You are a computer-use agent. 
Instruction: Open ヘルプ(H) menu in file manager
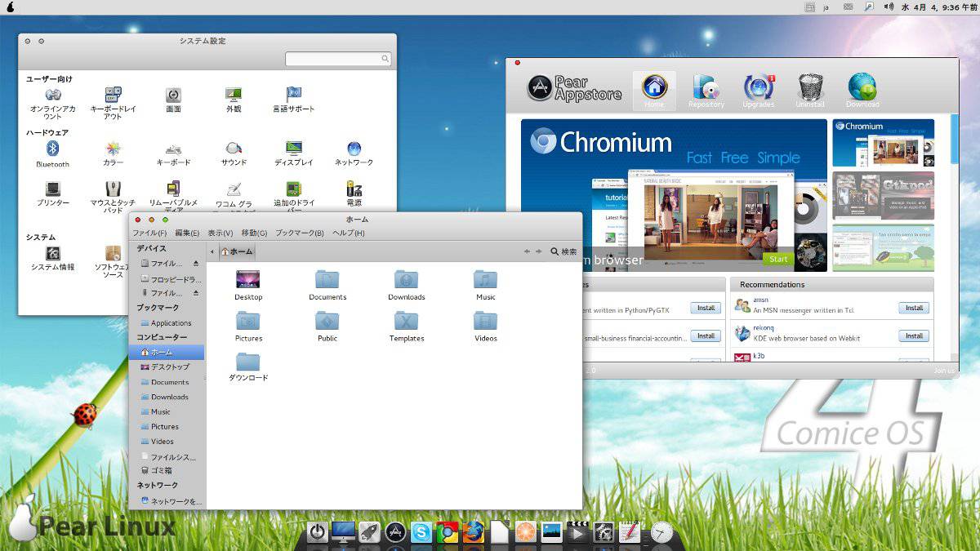[x=348, y=233]
